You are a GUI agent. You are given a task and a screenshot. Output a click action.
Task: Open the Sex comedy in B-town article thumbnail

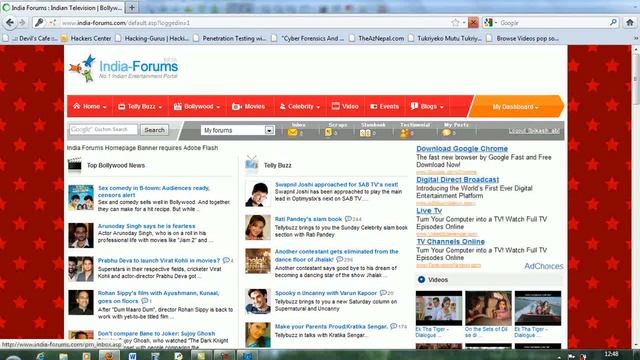[81, 198]
